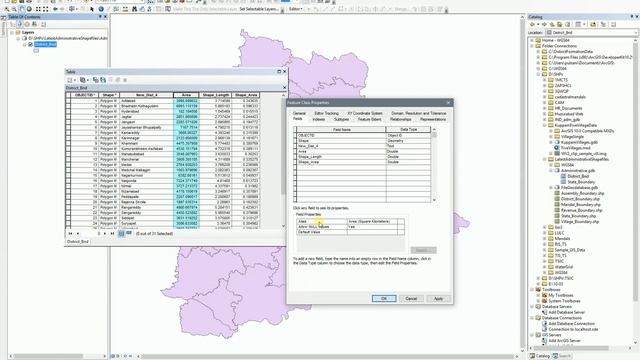The width and height of the screenshot is (640, 360).
Task: Show selected records view button
Action: (129, 233)
